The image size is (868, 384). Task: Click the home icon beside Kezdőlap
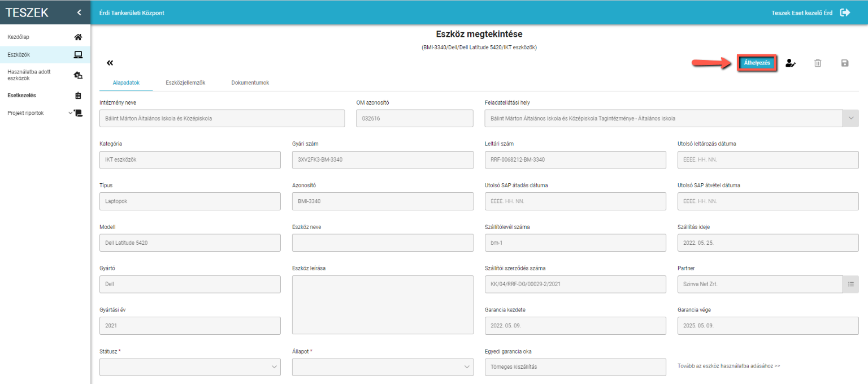[x=79, y=37]
